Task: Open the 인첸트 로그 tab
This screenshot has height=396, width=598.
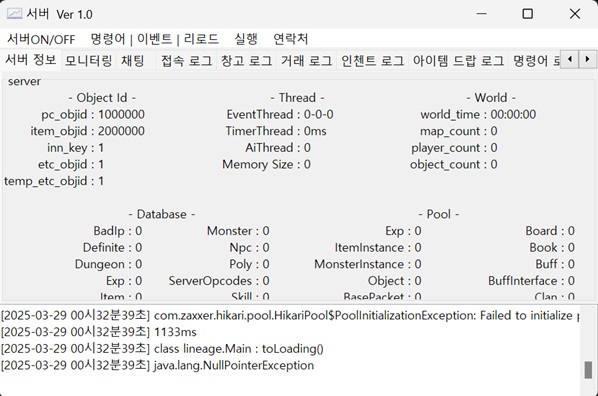Action: point(372,60)
